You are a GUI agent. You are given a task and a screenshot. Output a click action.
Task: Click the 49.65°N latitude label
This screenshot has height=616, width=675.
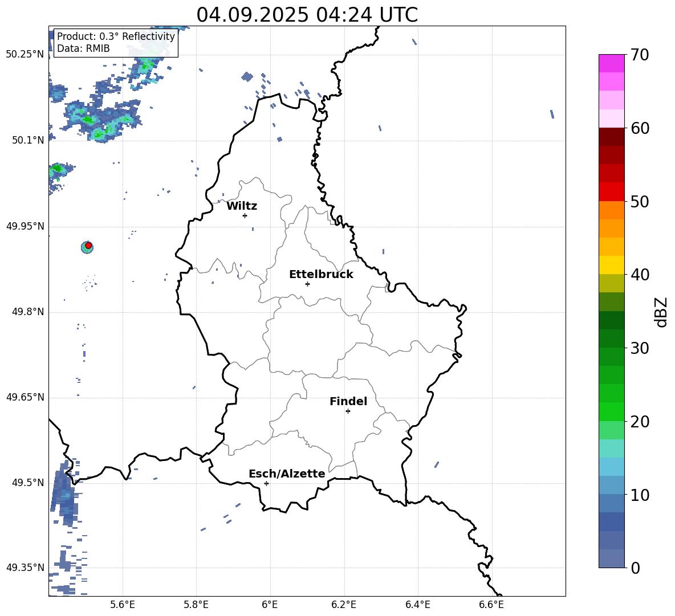(x=25, y=397)
